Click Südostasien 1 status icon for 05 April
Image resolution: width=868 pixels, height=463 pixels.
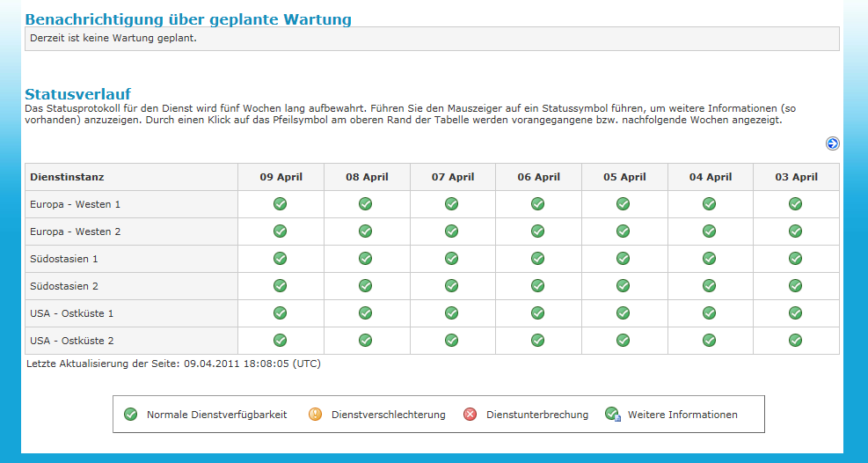[624, 259]
